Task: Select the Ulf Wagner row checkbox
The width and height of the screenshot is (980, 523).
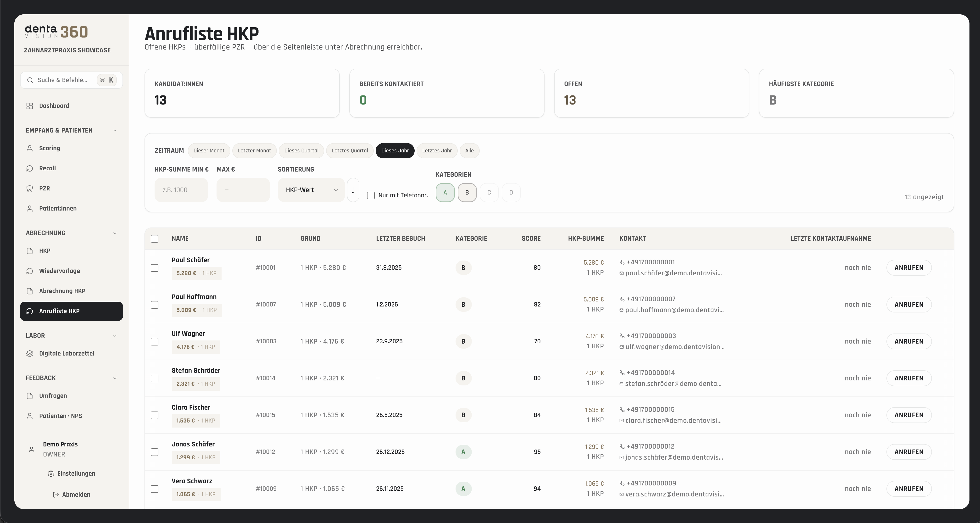Action: click(x=155, y=342)
